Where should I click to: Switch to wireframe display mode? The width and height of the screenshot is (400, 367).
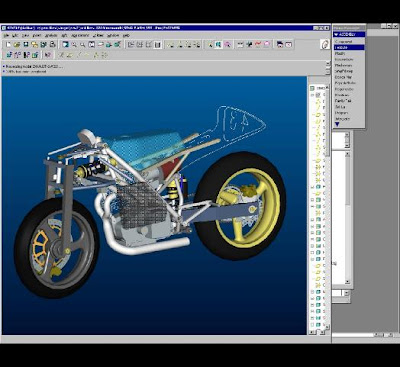(x=131, y=44)
